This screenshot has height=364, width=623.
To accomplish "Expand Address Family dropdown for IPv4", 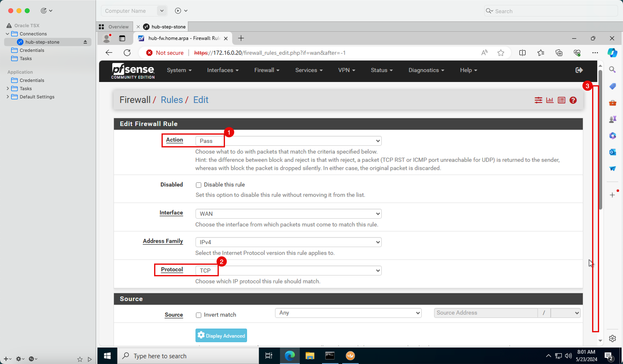I will tap(288, 242).
